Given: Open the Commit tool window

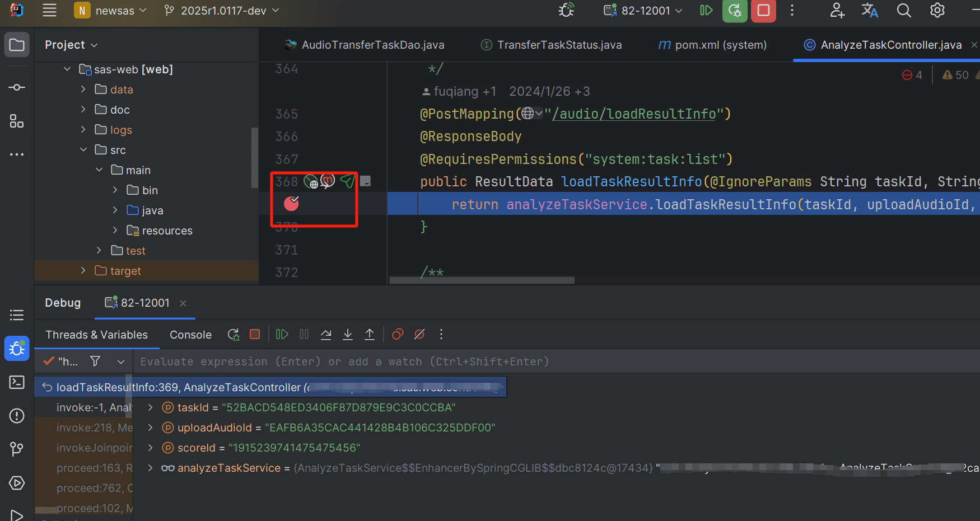Looking at the screenshot, I should (17, 87).
